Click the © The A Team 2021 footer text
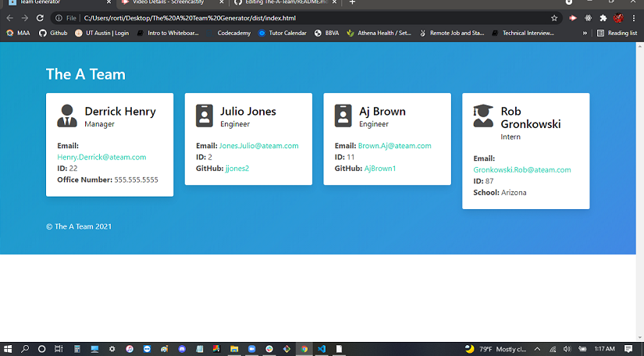The height and width of the screenshot is (356, 644). [x=79, y=226]
